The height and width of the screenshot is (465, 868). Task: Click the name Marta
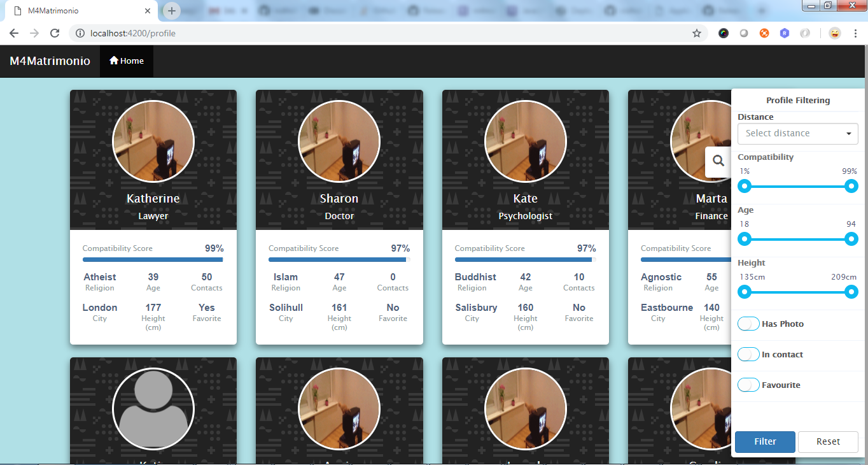pyautogui.click(x=711, y=199)
